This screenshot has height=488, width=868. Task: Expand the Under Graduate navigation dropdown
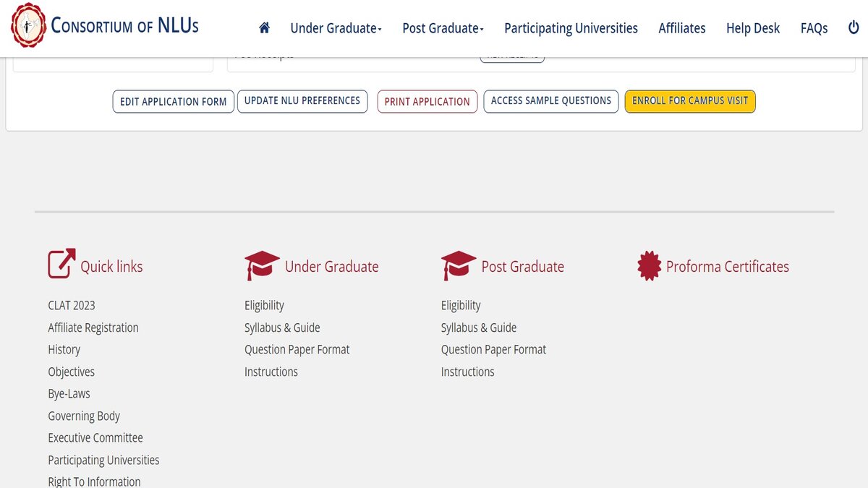tap(335, 27)
